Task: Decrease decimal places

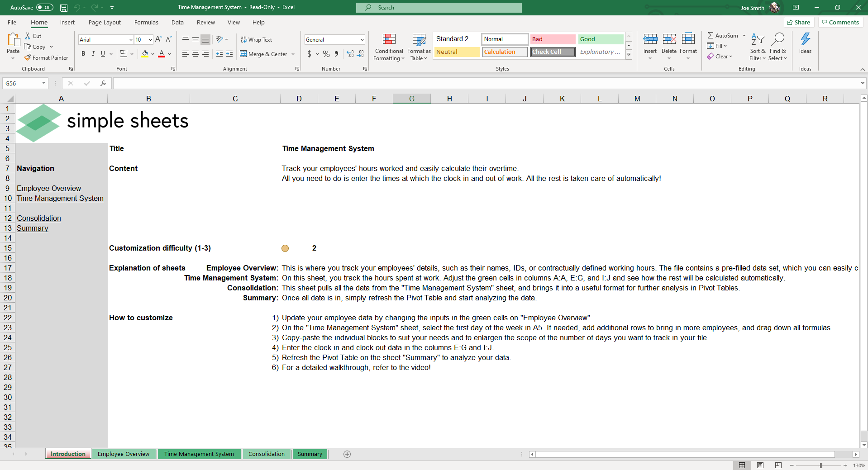Action: 360,54
